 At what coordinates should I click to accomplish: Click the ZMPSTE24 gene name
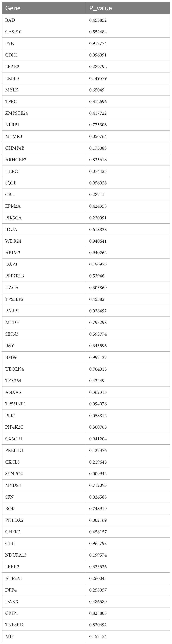tap(16, 113)
